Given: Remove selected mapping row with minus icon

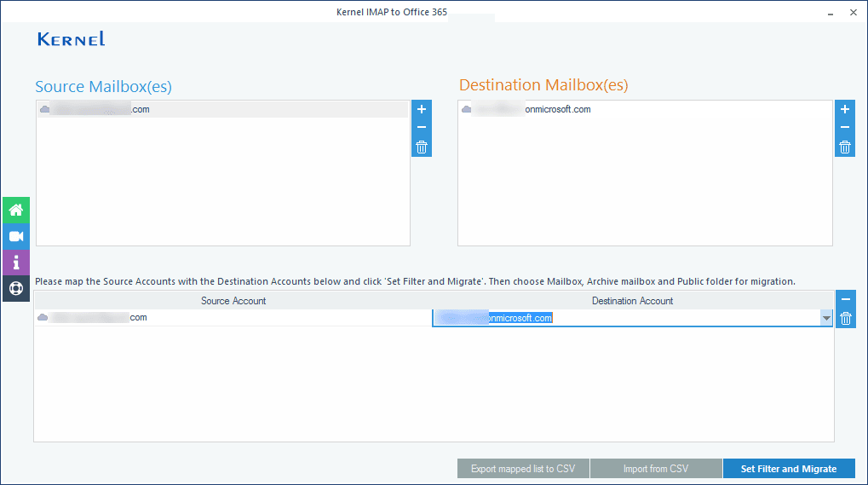Looking at the screenshot, I should click(845, 299).
